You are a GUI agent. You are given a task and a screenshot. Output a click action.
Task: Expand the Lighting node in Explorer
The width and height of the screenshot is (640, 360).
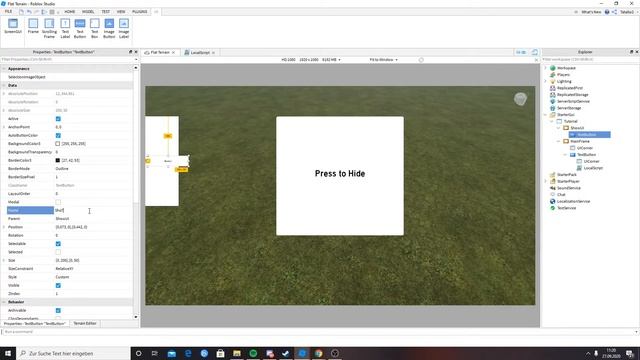pos(545,81)
